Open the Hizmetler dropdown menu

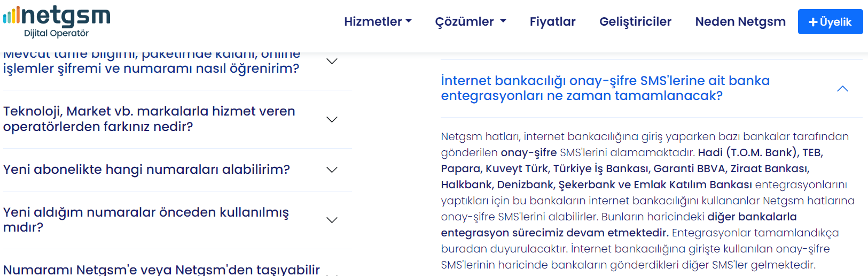378,22
